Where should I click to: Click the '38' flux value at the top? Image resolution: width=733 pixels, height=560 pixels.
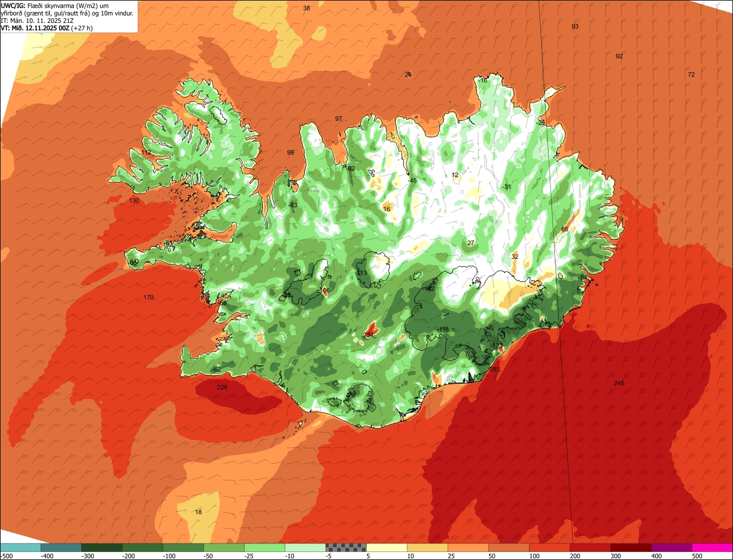pyautogui.click(x=306, y=8)
